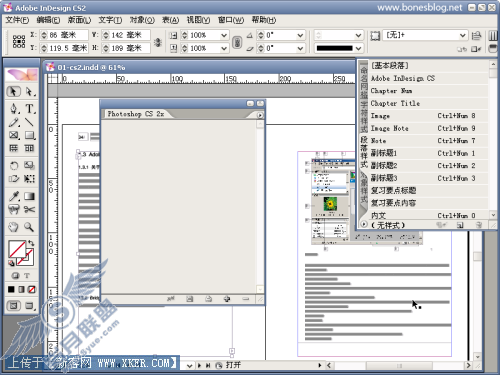Image resolution: width=500 pixels, height=375 pixels.
Task: Apply the Image Note paragraph style
Action: point(390,128)
